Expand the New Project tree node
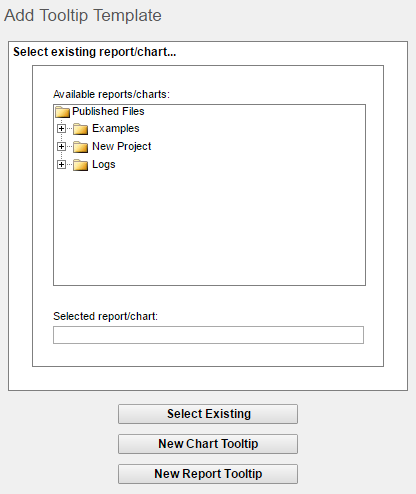The height and width of the screenshot is (494, 416). click(x=61, y=146)
